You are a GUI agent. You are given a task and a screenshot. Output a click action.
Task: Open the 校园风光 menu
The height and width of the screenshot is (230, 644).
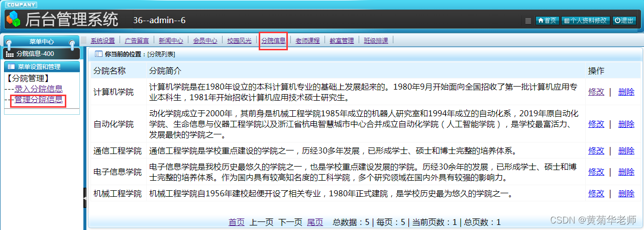pos(239,41)
